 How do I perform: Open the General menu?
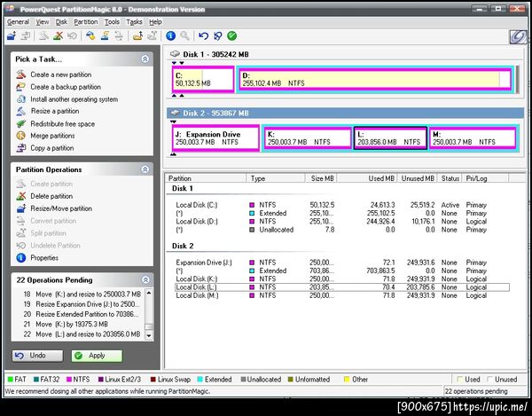(x=18, y=22)
